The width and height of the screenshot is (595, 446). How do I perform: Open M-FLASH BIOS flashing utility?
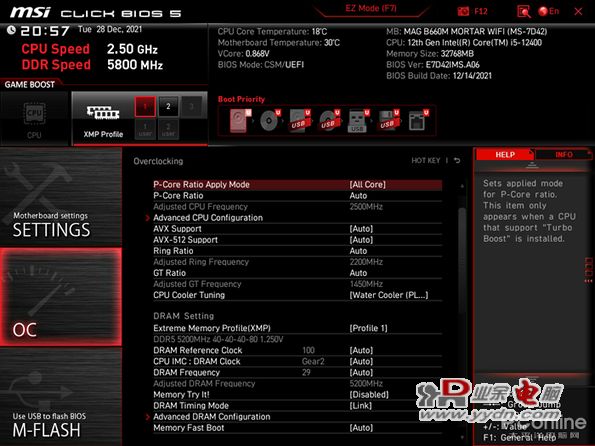(x=61, y=397)
